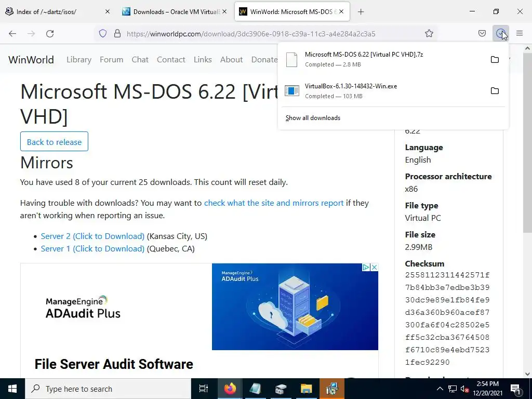Open the notification center

[x=515, y=389]
